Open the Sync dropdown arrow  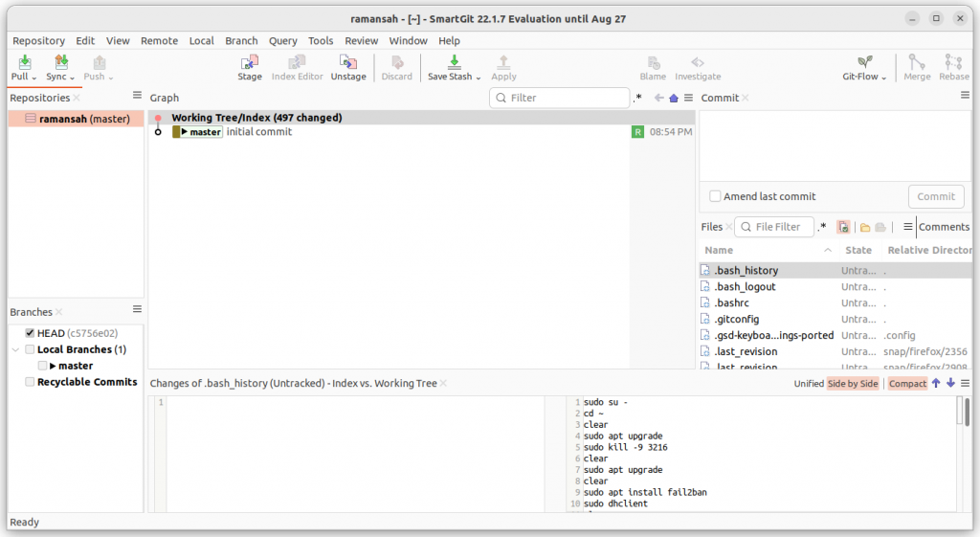(72, 78)
